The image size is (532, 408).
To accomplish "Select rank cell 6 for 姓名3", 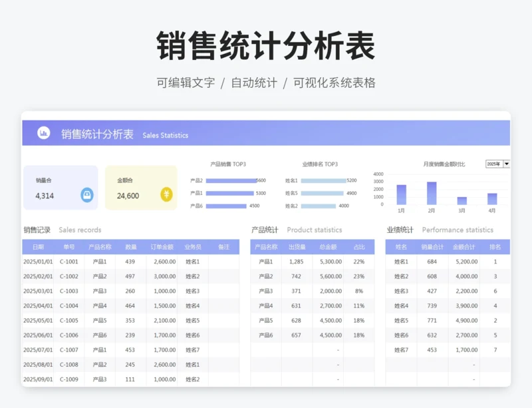I will click(495, 291).
